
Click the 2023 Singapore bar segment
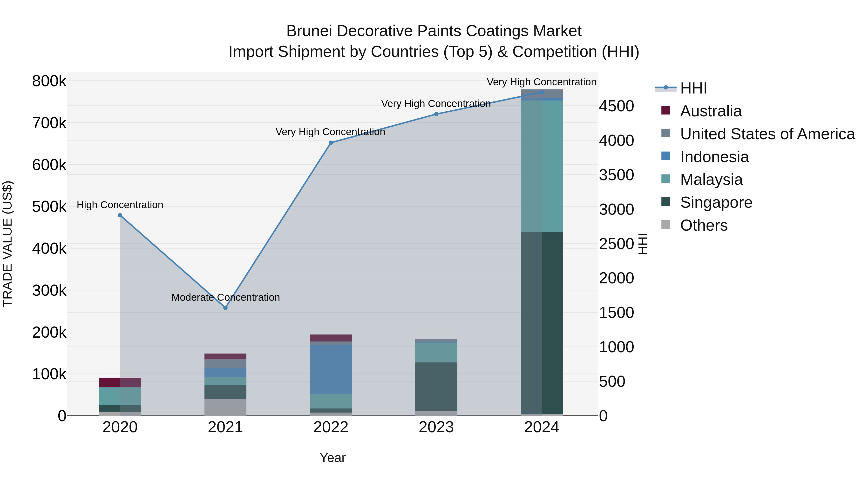(x=436, y=387)
